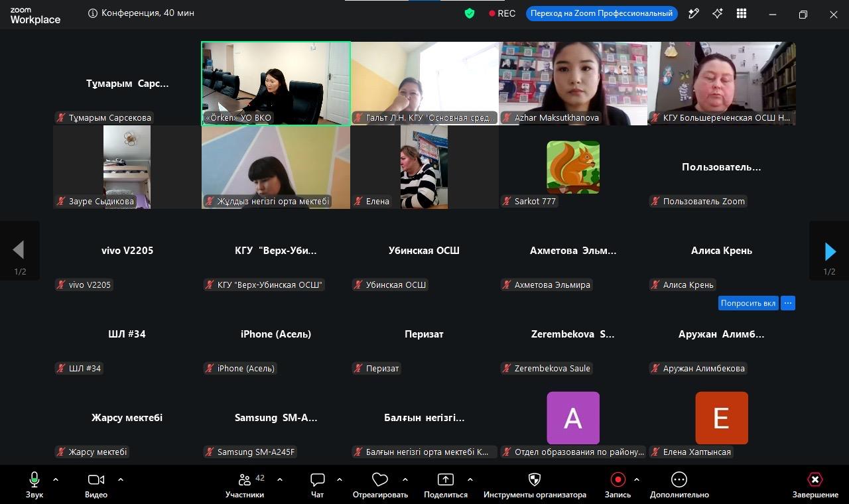The image size is (849, 504).
Task: Toggle the camera with the Видео button
Action: (96, 485)
